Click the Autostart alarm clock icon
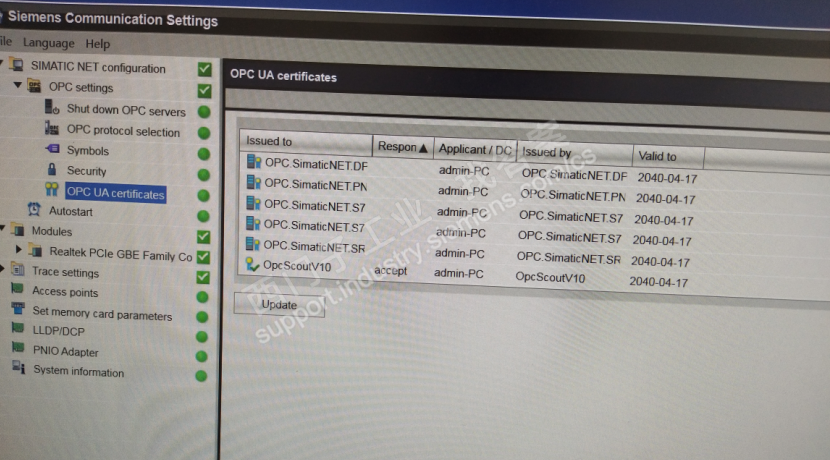Image resolution: width=830 pixels, height=460 pixels. 34,210
